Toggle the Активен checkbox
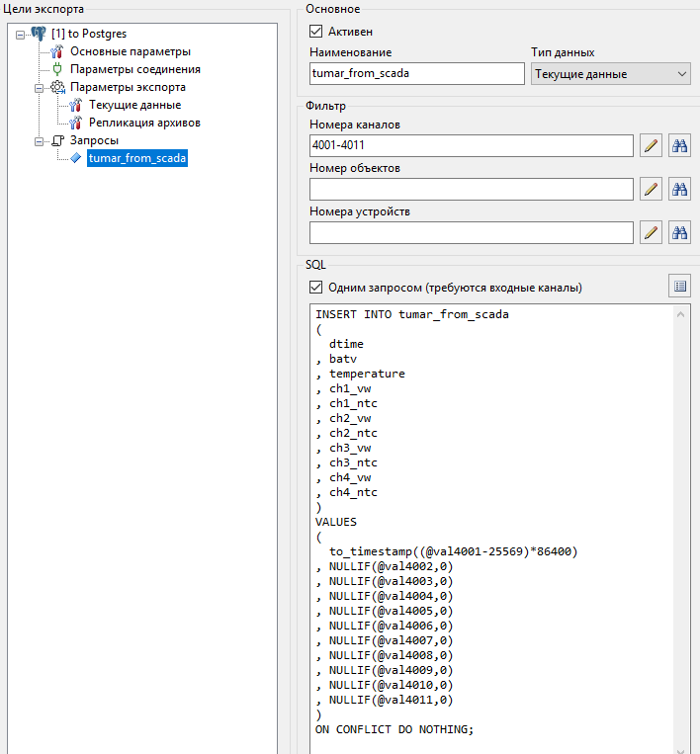 click(x=315, y=32)
